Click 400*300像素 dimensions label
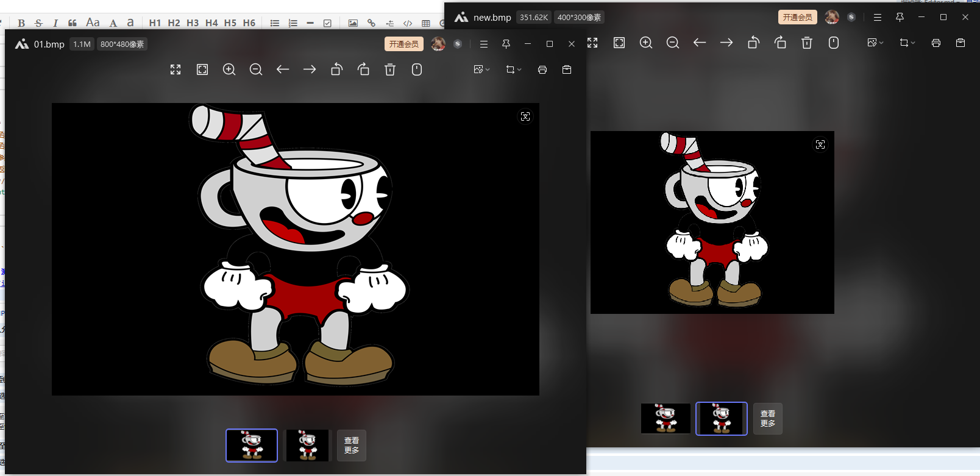This screenshot has width=980, height=476. click(579, 17)
